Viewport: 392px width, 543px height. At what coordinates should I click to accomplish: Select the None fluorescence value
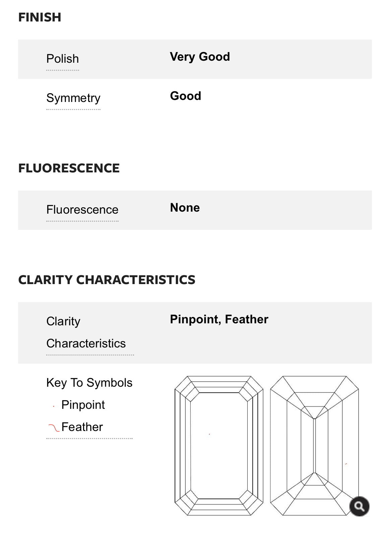tap(185, 208)
